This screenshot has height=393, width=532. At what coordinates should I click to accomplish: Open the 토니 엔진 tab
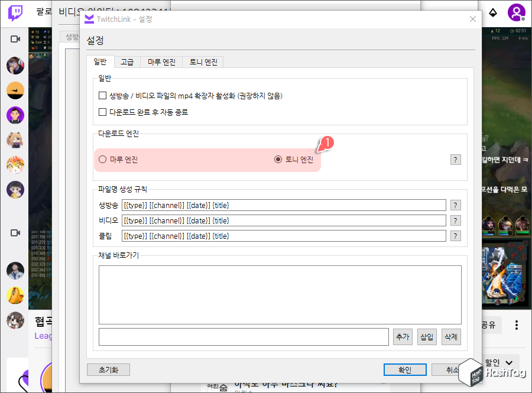(x=203, y=61)
